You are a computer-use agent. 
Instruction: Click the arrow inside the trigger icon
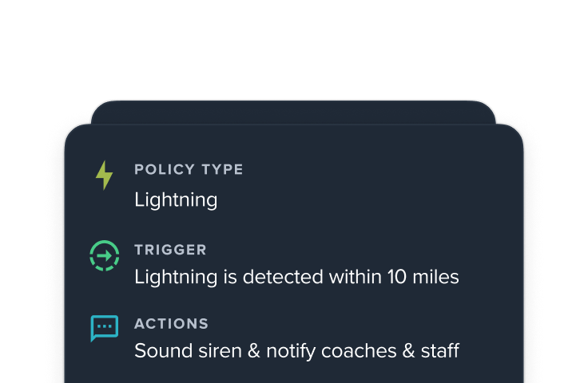pyautogui.click(x=105, y=256)
